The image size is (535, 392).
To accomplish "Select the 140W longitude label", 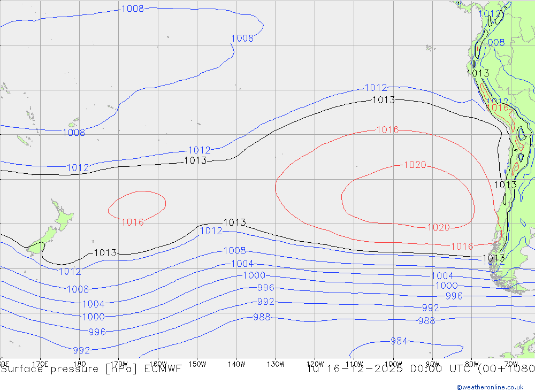I will (x=236, y=364).
